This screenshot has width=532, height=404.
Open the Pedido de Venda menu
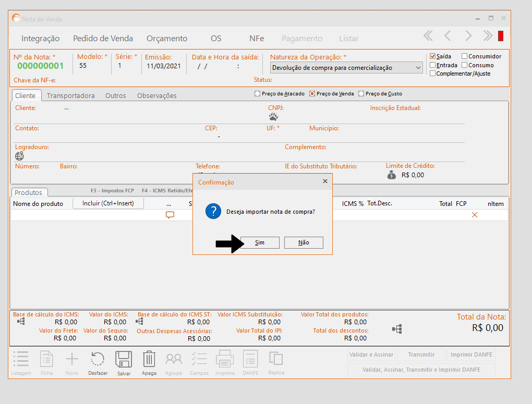point(103,39)
